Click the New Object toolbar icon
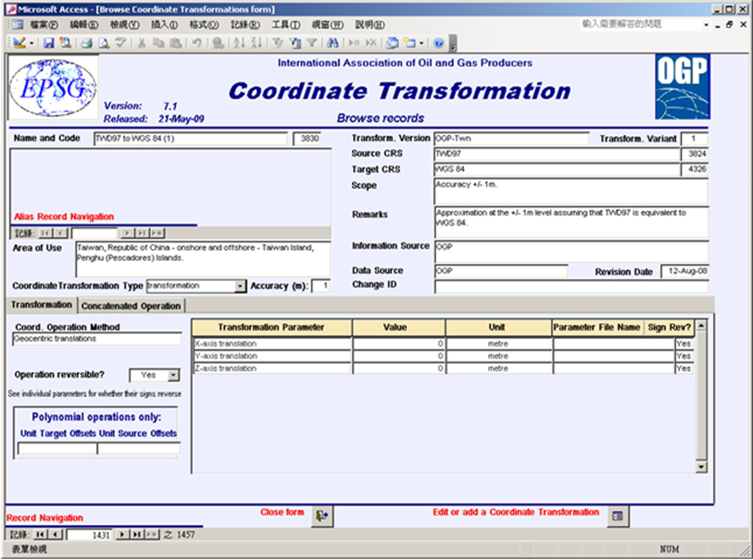The image size is (753, 560). (409, 44)
